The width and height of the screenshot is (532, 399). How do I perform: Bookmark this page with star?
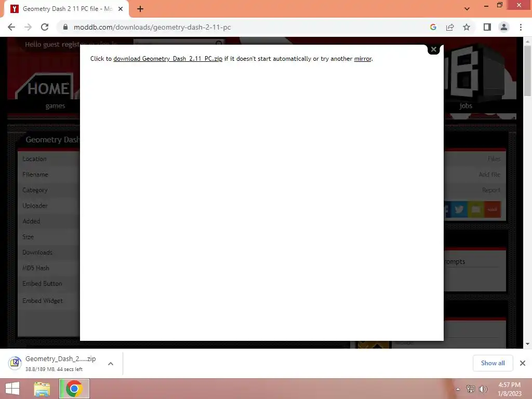coord(467,27)
